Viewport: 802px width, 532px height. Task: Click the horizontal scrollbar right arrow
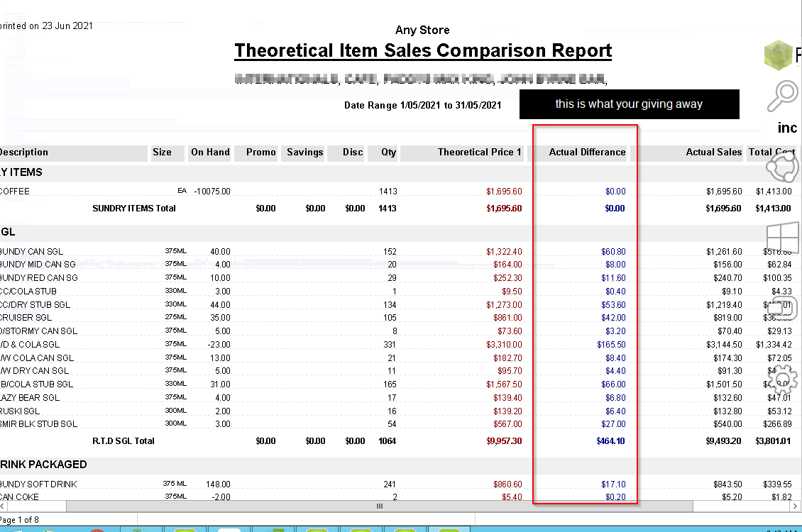coord(794,506)
